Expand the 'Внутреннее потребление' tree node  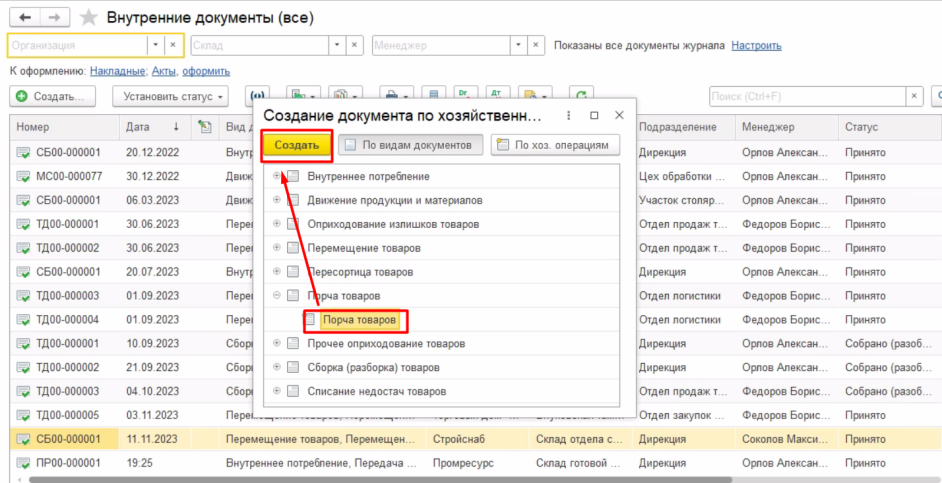coord(277,176)
